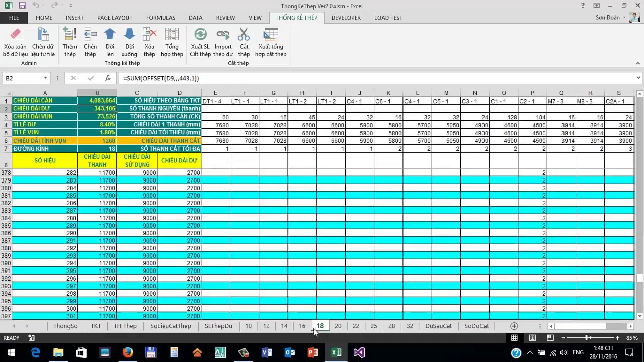
Task: Open Ribbon Display Options icon
Action: (x=597, y=6)
